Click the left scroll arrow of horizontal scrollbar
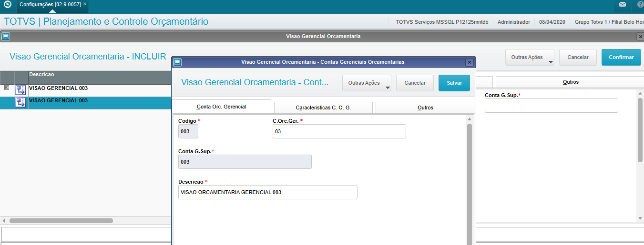This screenshot has width=644, height=245. pyautogui.click(x=4, y=221)
